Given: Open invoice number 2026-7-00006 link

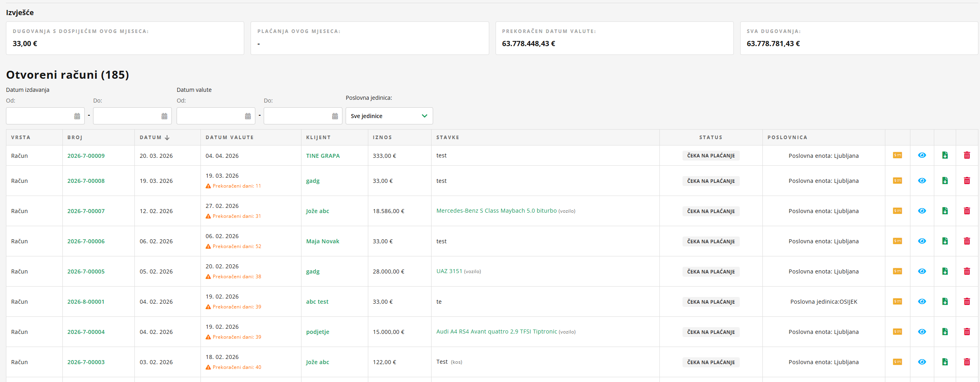Looking at the screenshot, I should coord(86,241).
